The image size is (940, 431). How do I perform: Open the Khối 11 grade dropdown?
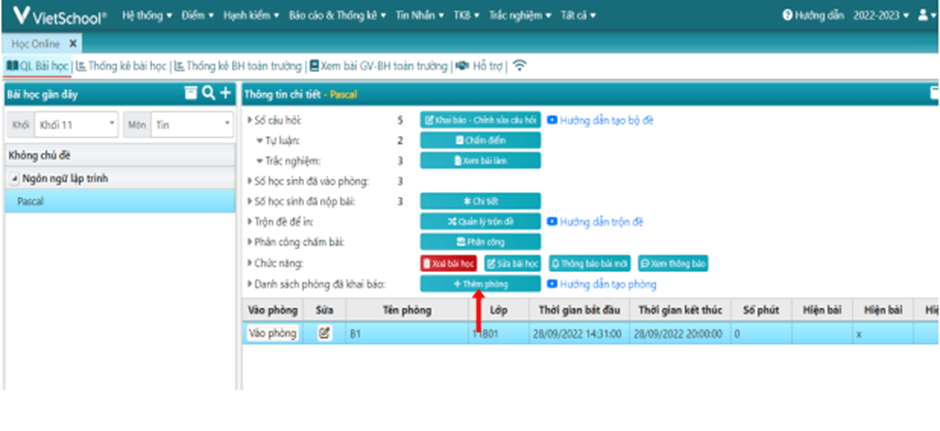[x=76, y=126]
